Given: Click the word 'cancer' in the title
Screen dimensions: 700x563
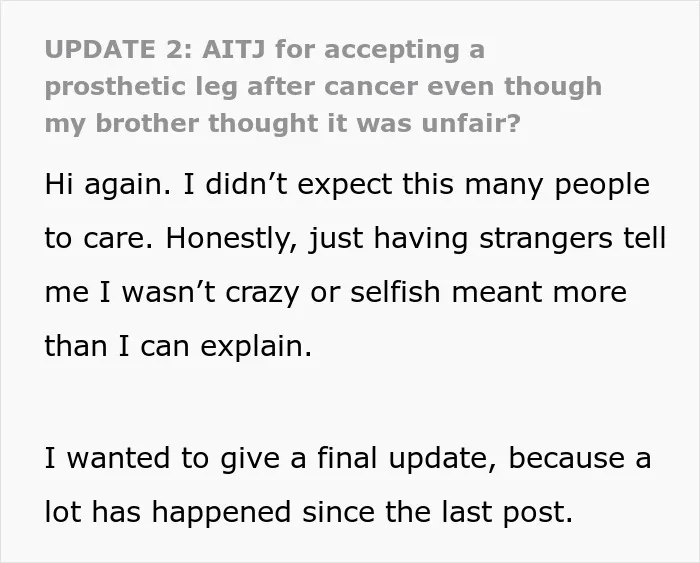Looking at the screenshot, I should click(x=371, y=87).
